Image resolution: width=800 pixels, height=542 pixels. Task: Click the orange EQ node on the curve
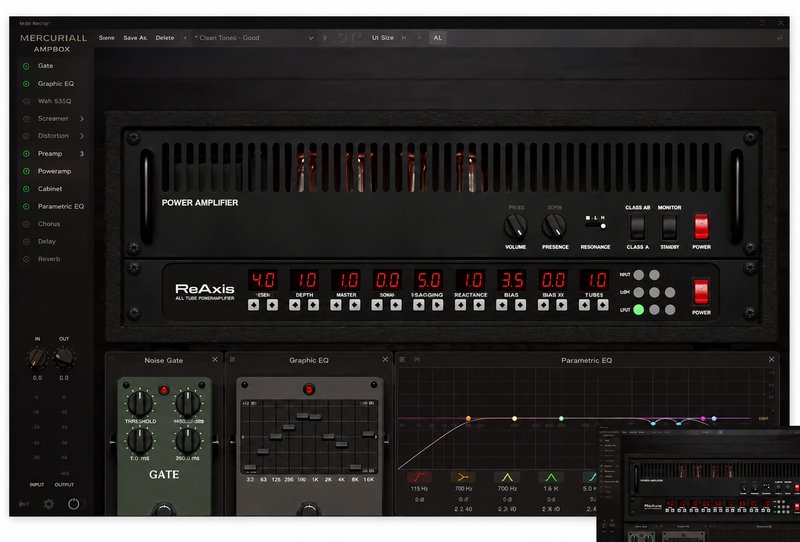468,418
